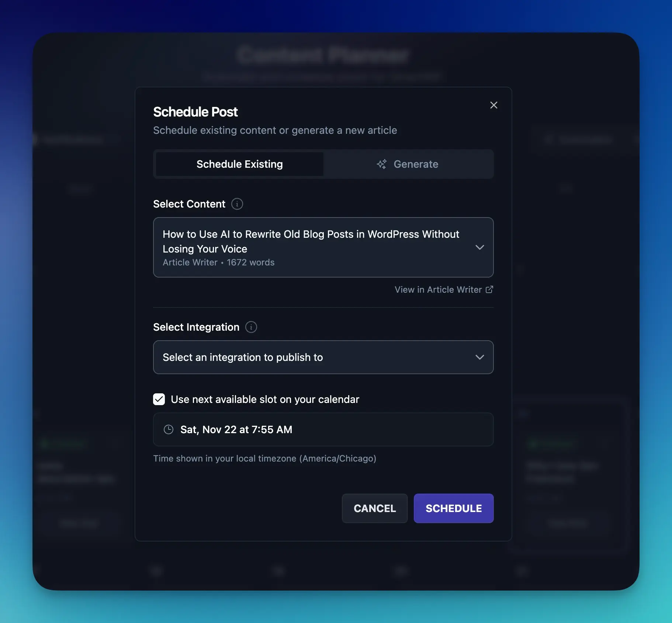Click the sparkles icon on the Generate tab
672x623 pixels.
pos(382,164)
